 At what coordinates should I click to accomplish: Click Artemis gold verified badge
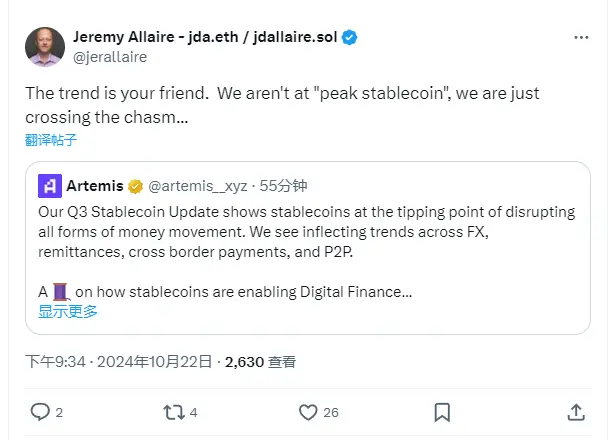tap(132, 185)
